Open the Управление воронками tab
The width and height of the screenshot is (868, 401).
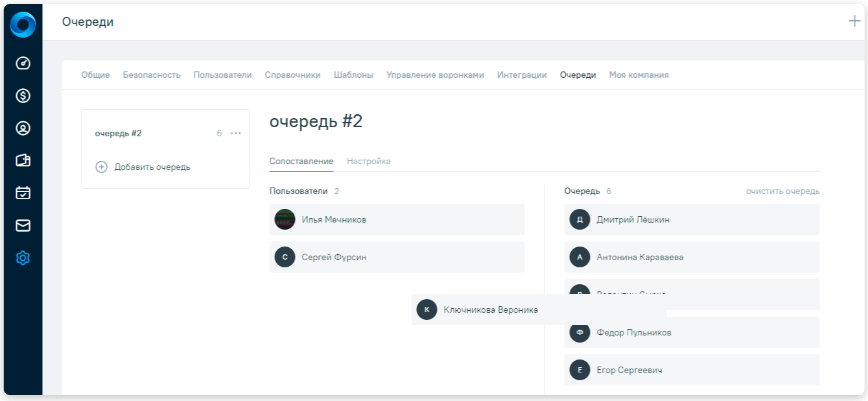[434, 75]
